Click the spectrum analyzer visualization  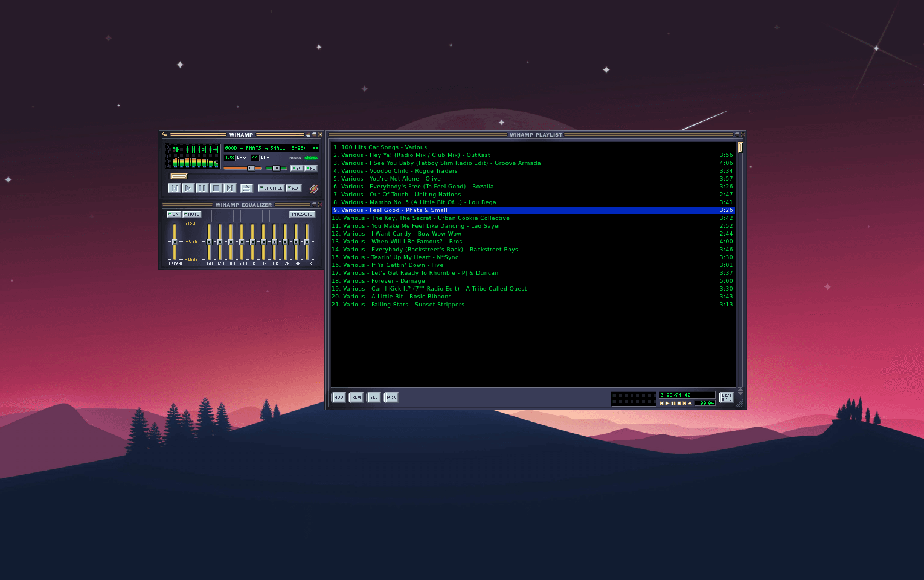[x=194, y=161]
